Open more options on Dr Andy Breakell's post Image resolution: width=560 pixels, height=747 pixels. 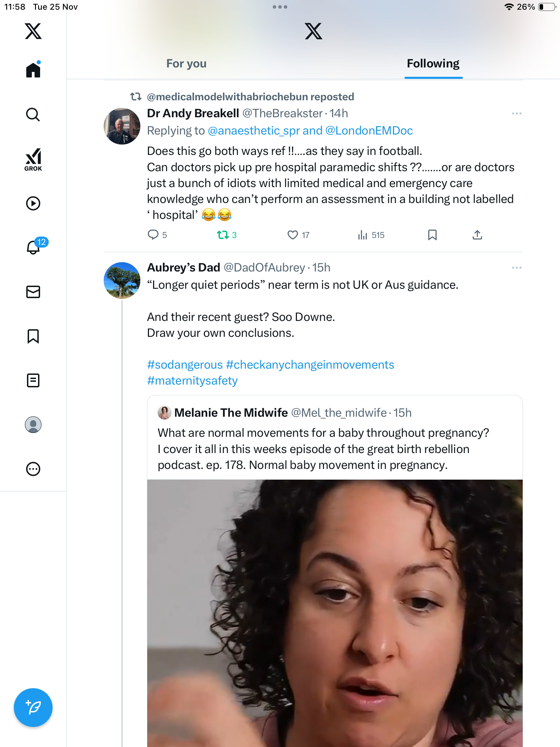click(516, 113)
